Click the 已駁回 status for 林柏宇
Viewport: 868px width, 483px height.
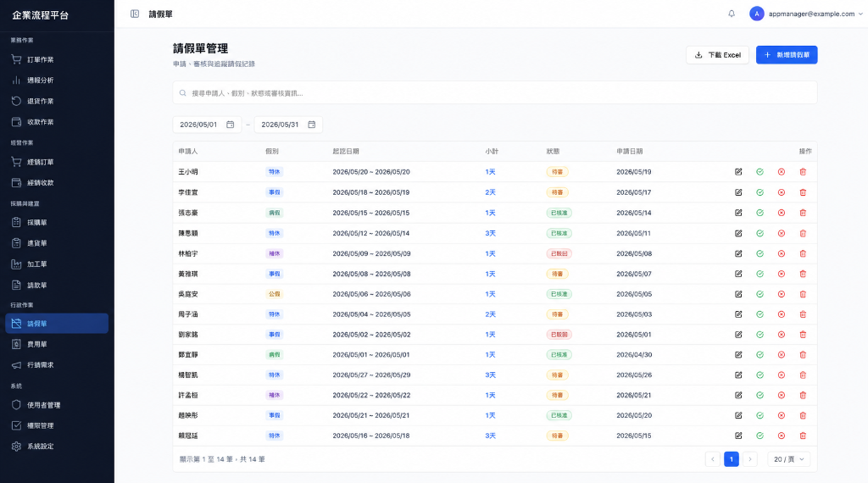coord(559,253)
